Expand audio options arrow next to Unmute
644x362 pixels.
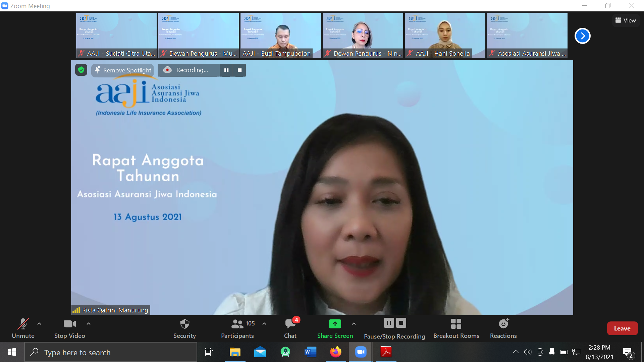click(x=39, y=324)
